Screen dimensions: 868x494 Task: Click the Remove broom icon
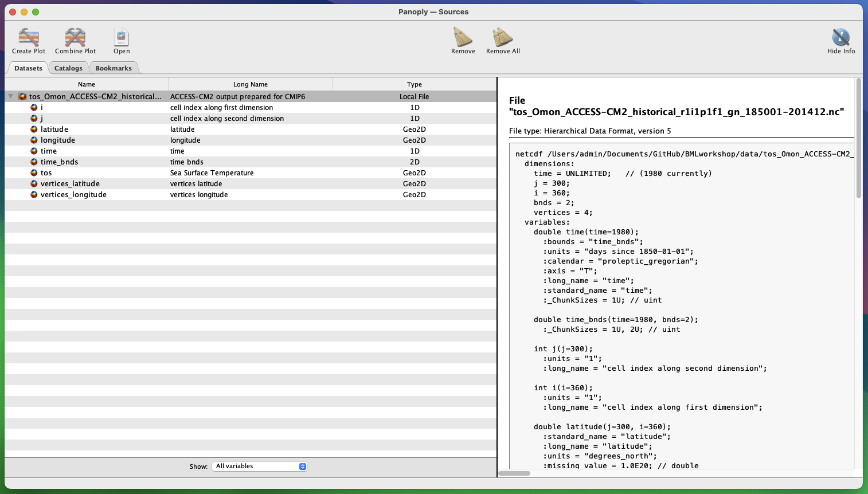[463, 38]
